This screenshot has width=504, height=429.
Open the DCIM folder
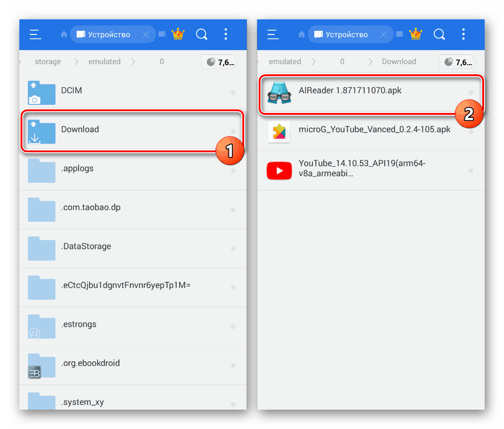tap(91, 89)
